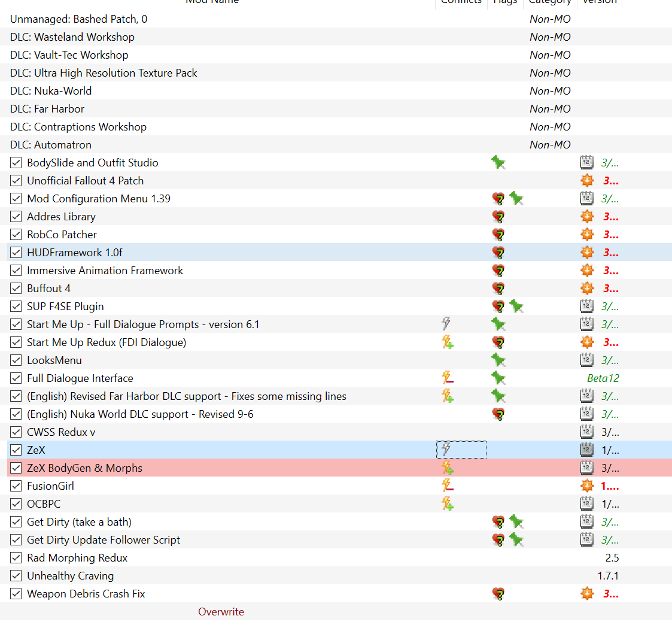Click the calendar icon on CWSS Redux v row
672x628 pixels.
(x=586, y=432)
